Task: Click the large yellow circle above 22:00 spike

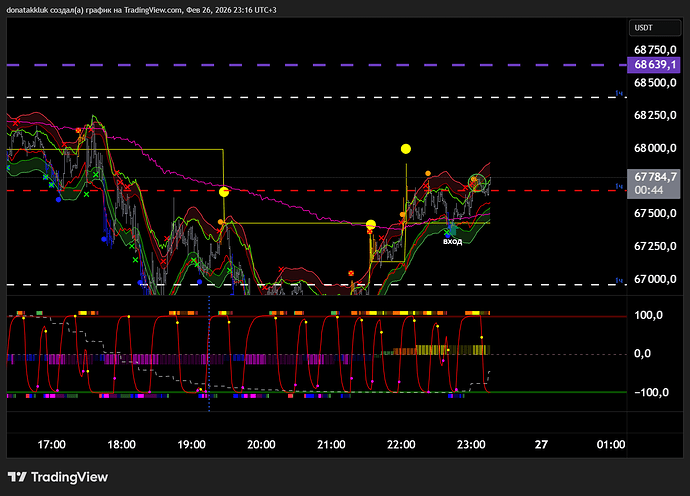Action: coord(406,149)
